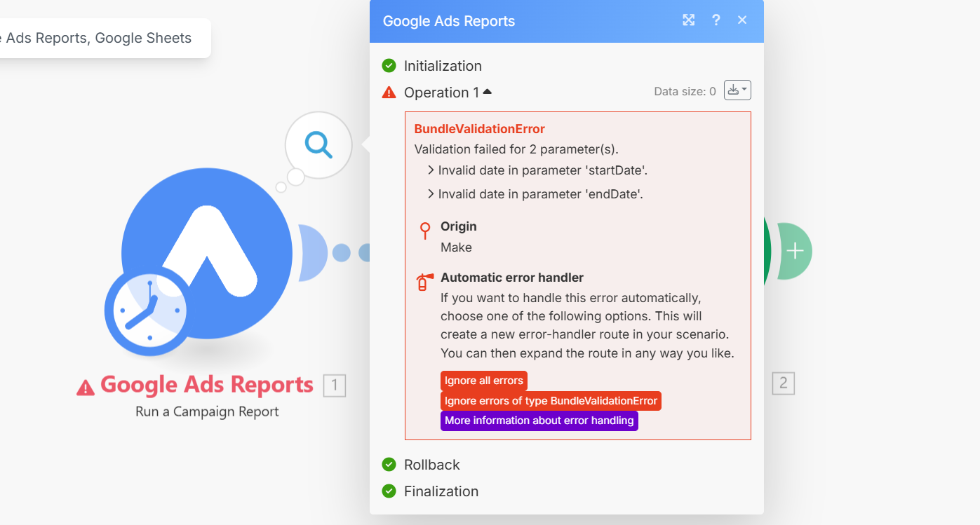Select the Finalization step
Image resolution: width=980 pixels, height=525 pixels.
pos(441,491)
